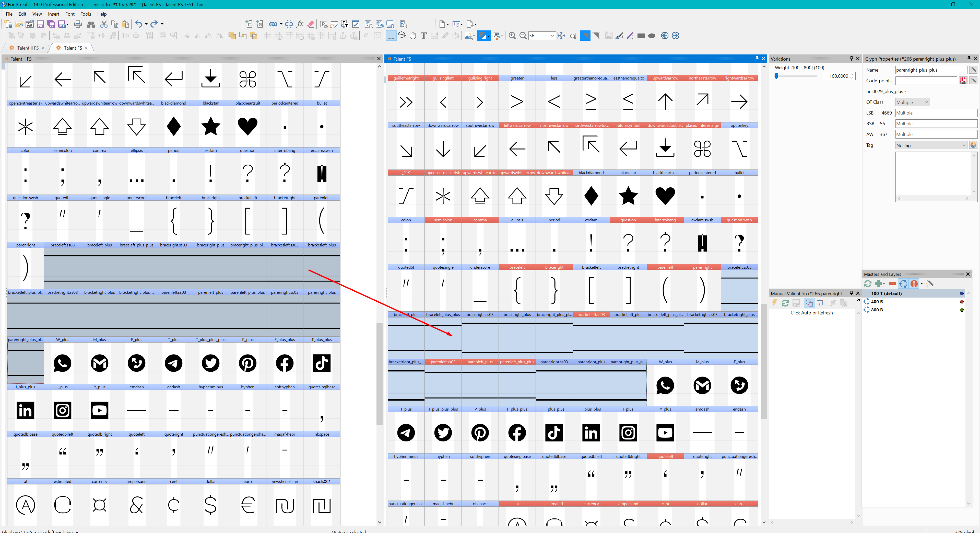Click the Zoom Out magnifier icon

[x=523, y=36]
